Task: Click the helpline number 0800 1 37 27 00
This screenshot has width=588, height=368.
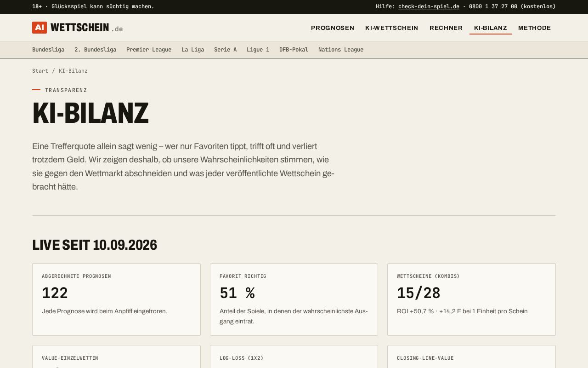Action: (x=493, y=6)
